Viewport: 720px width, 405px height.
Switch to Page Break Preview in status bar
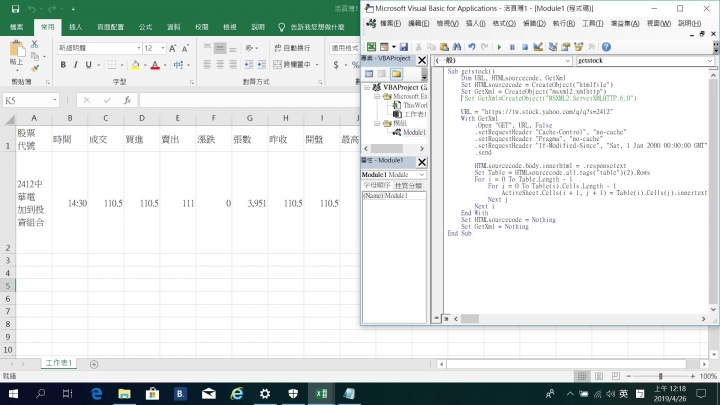coord(615,376)
